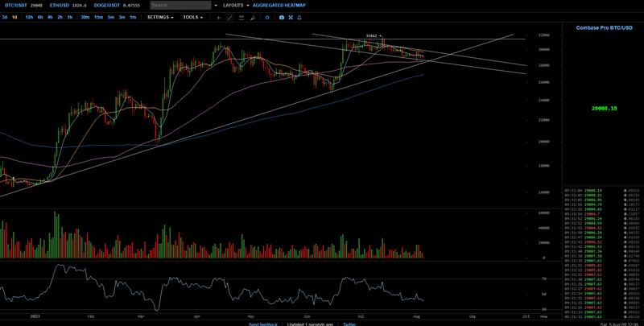Switch to 15m timeframe
The height and width of the screenshot is (326, 644).
[x=98, y=17]
